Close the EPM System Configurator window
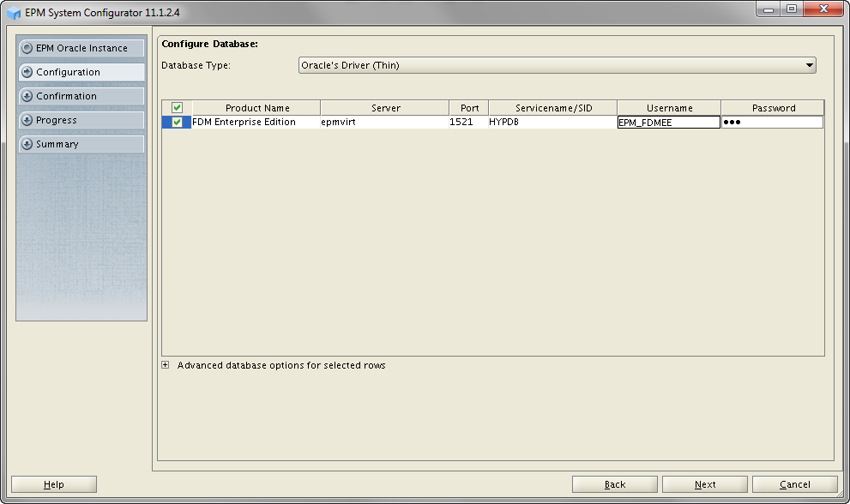This screenshot has height=504, width=850. point(824,9)
